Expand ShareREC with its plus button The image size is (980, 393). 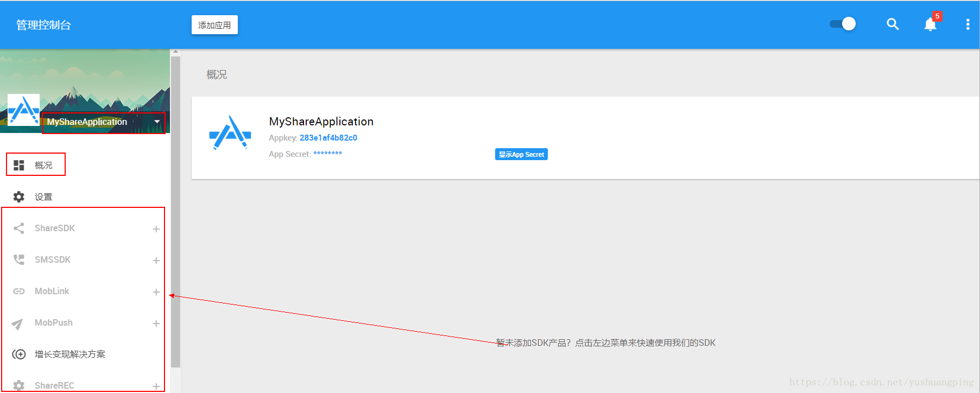156,386
